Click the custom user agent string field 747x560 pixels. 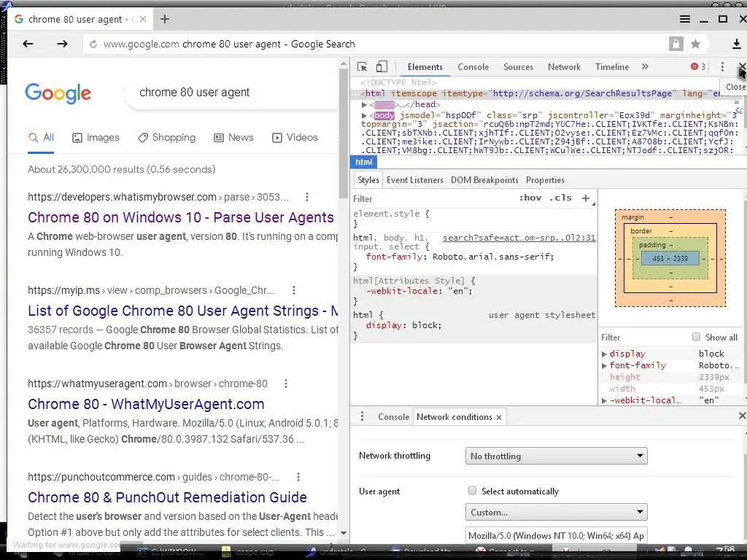point(556,535)
